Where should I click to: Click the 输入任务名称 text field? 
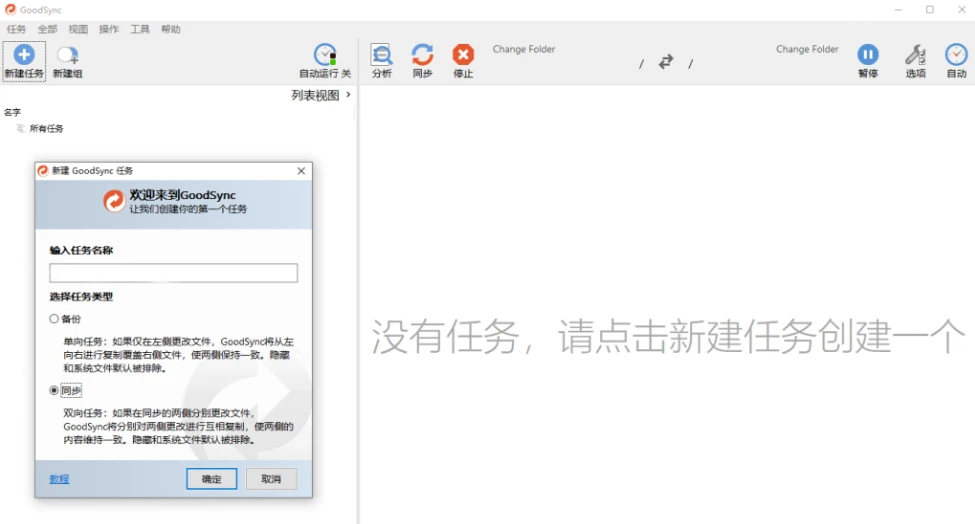[x=173, y=273]
